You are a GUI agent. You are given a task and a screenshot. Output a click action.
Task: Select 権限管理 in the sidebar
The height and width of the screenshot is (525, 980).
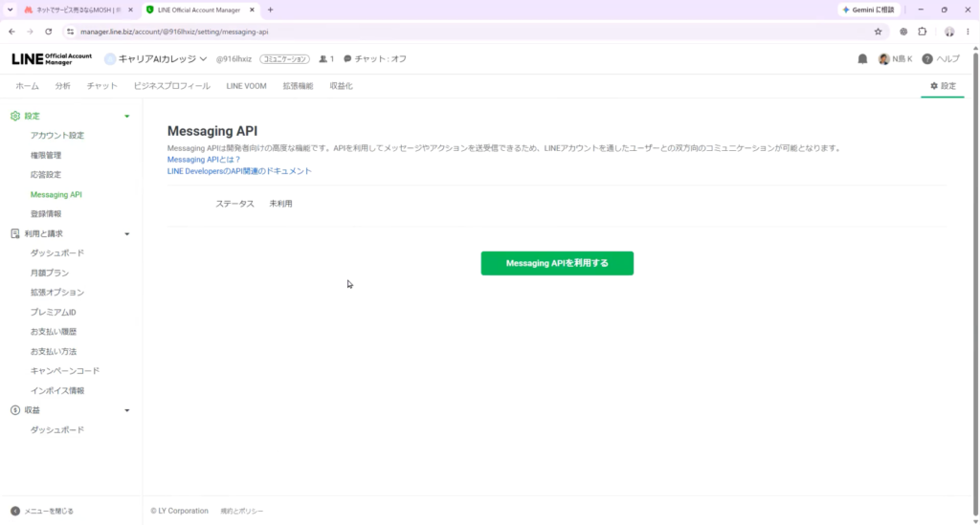(x=46, y=156)
